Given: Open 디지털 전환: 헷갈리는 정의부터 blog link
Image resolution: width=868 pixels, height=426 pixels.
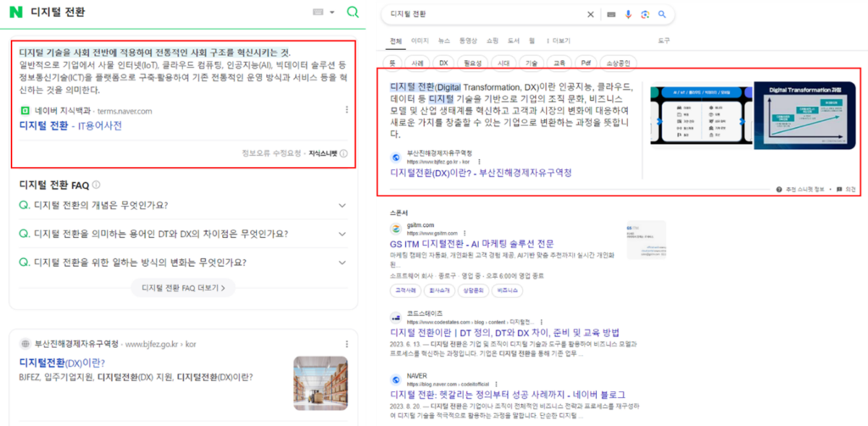Looking at the screenshot, I should (x=508, y=395).
